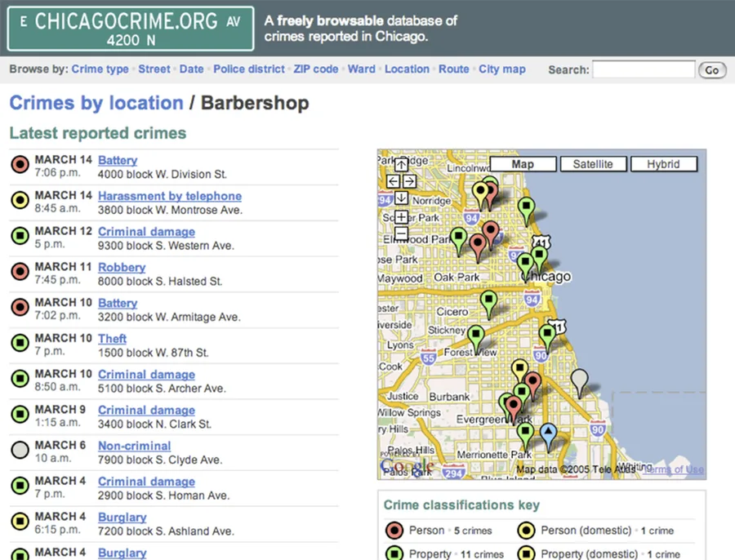Screen dimensions: 735x560
Task: Click the gray non-criminal map marker
Action: 579,382
